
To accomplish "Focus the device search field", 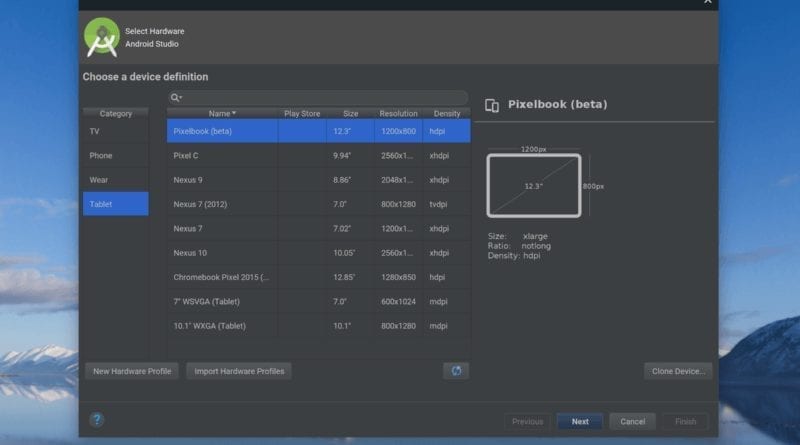I will [x=318, y=97].
